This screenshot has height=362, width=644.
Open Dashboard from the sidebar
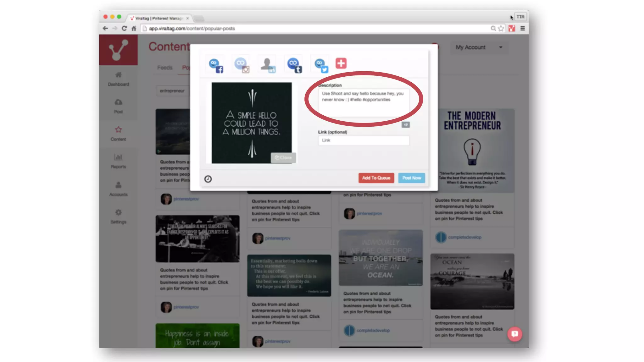(x=118, y=79)
